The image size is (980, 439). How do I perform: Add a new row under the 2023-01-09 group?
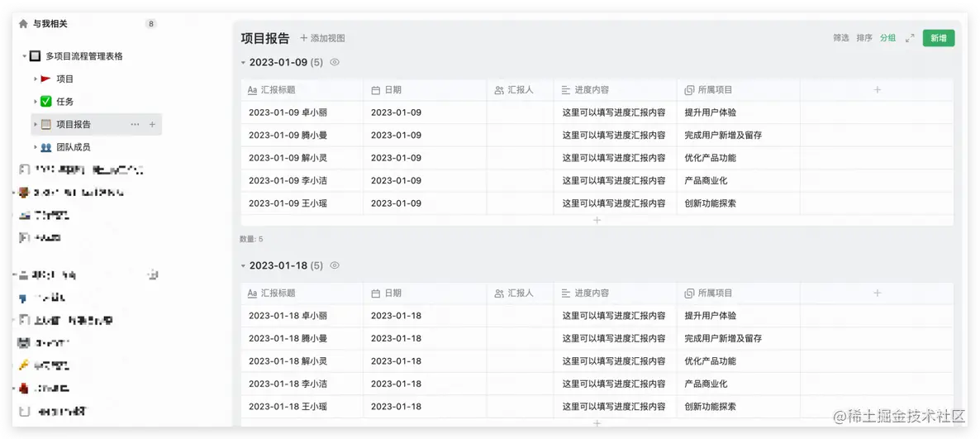(597, 220)
